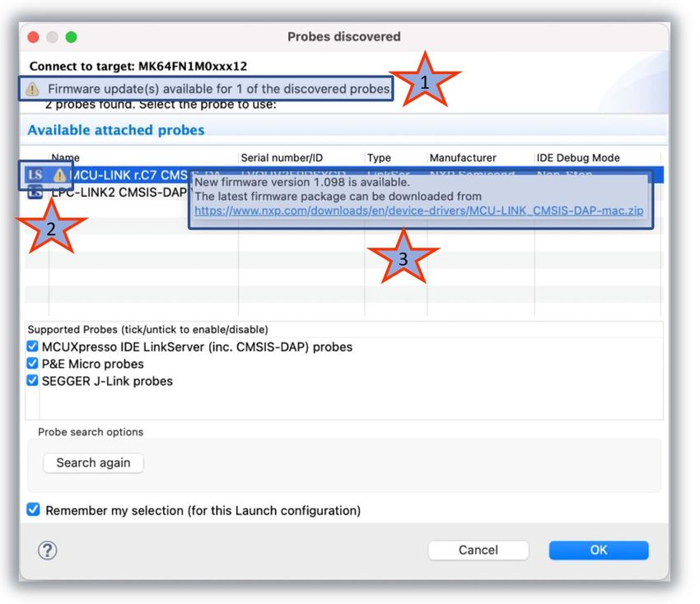Cancel the probe selection dialog
This screenshot has height=604, width=700.
478,550
